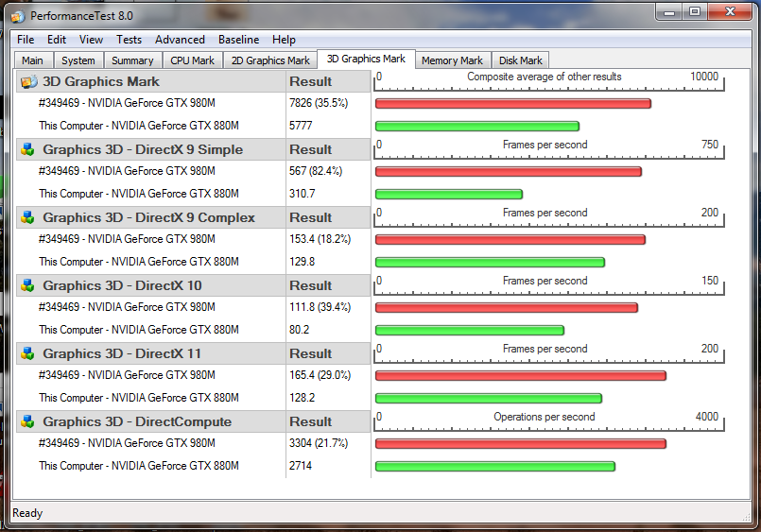Click the DirectX 10 test icon
Viewport: 761px width, 532px height.
27,285
